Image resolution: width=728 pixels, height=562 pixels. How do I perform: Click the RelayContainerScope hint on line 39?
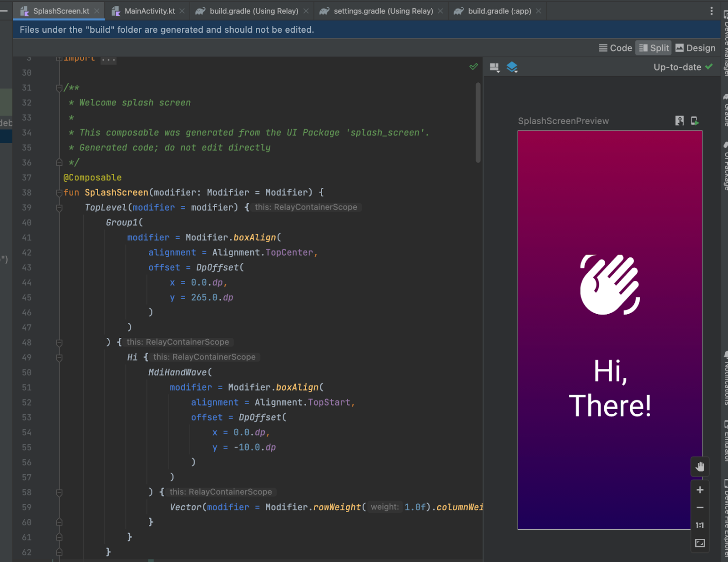[306, 207]
